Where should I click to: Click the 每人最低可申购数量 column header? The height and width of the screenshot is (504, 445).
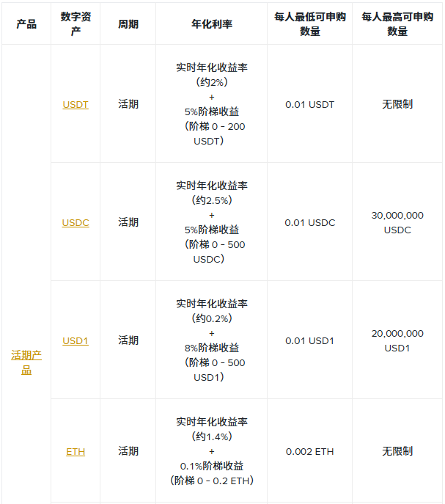(x=309, y=24)
